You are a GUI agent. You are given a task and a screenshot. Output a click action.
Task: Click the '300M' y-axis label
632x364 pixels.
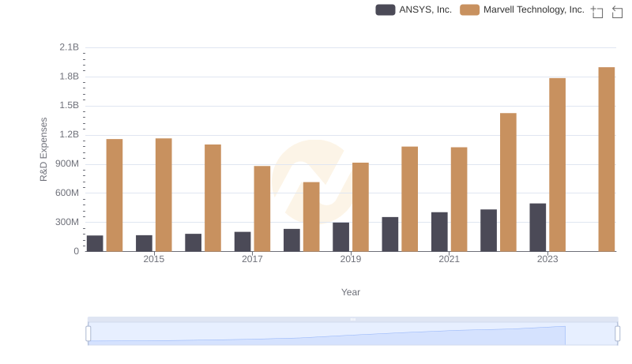(x=67, y=222)
